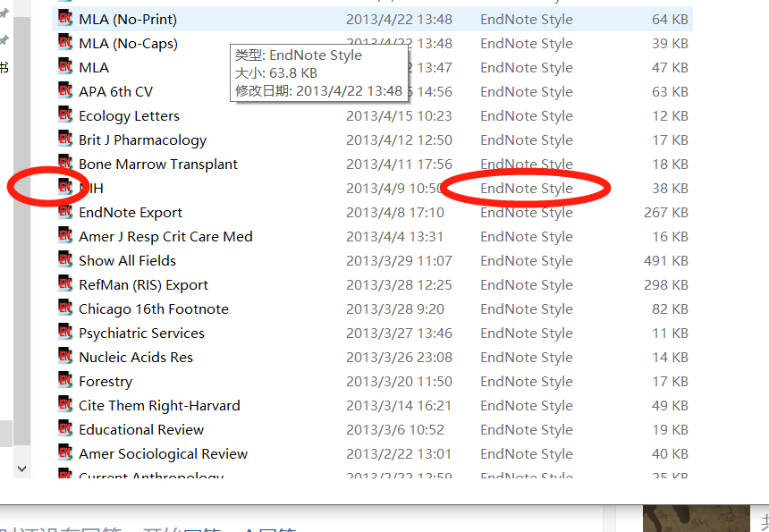Select the file named Brit J Pharmacology
Image resolution: width=769 pixels, height=532 pixels.
pyautogui.click(x=143, y=139)
